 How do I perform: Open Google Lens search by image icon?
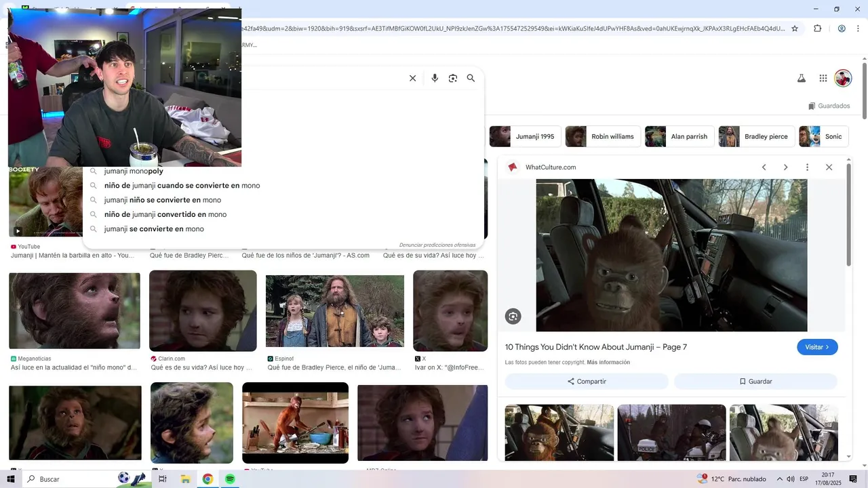(x=453, y=78)
